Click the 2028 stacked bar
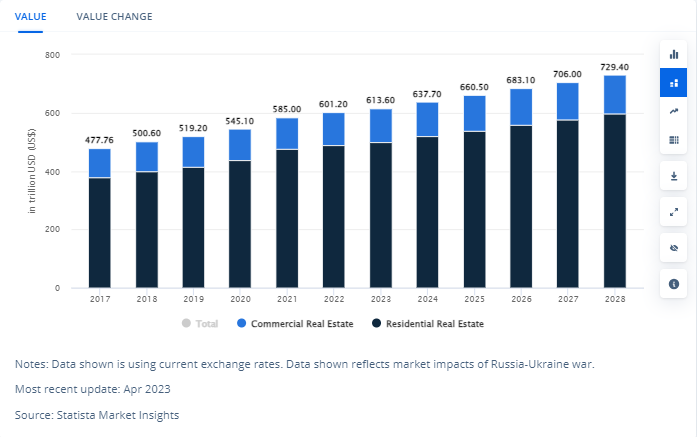The height and width of the screenshot is (437, 697). click(615, 182)
